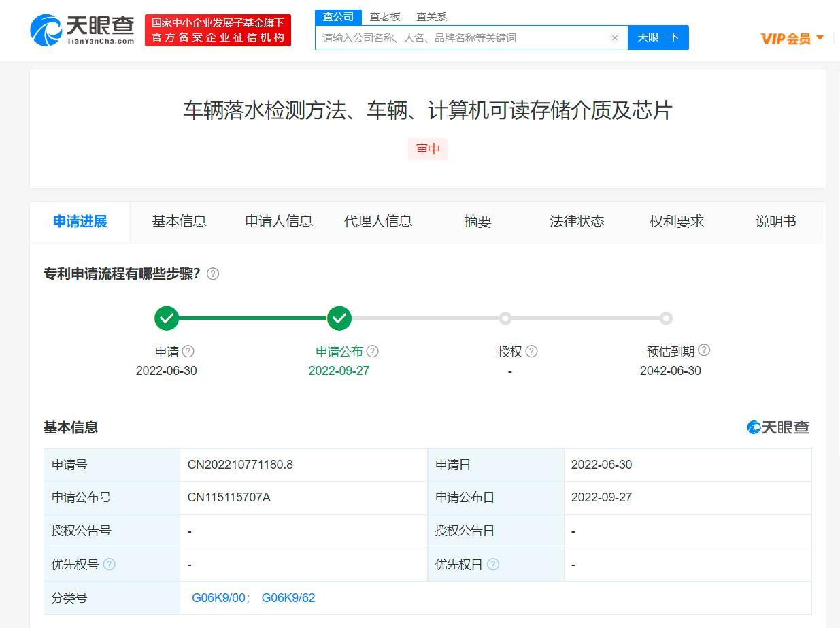Click the help icon next to 优先权日
Screen dimensions: 840x628
pyautogui.click(x=493, y=564)
